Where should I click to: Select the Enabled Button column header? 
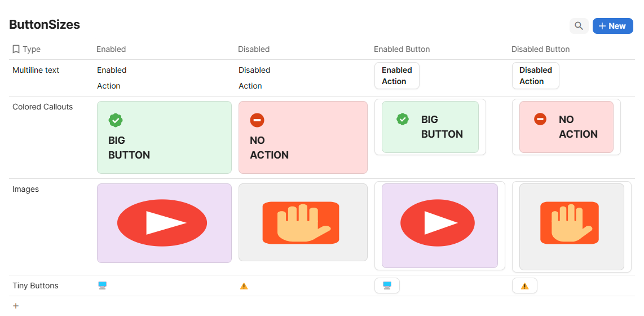(x=402, y=49)
